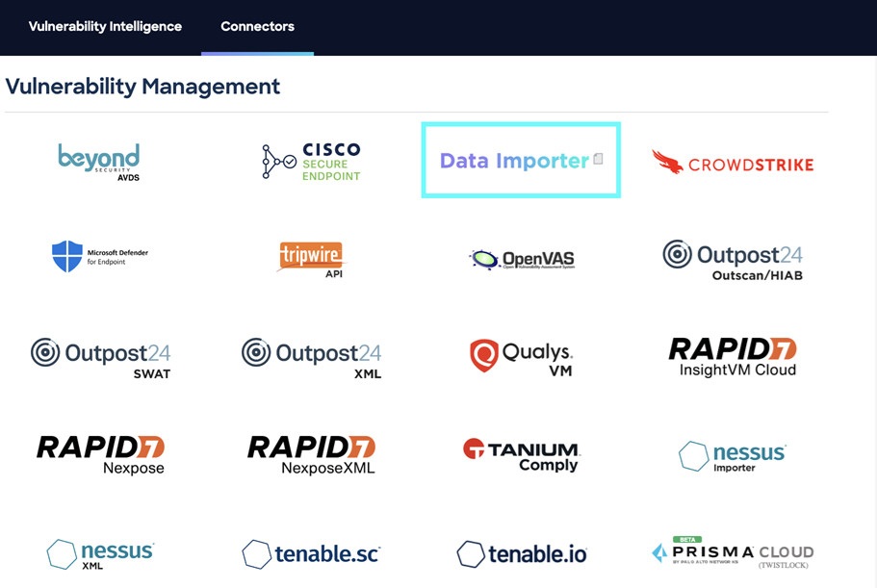Open the Outpost24 SWAT connector
The image size is (877, 588).
pyautogui.click(x=101, y=359)
